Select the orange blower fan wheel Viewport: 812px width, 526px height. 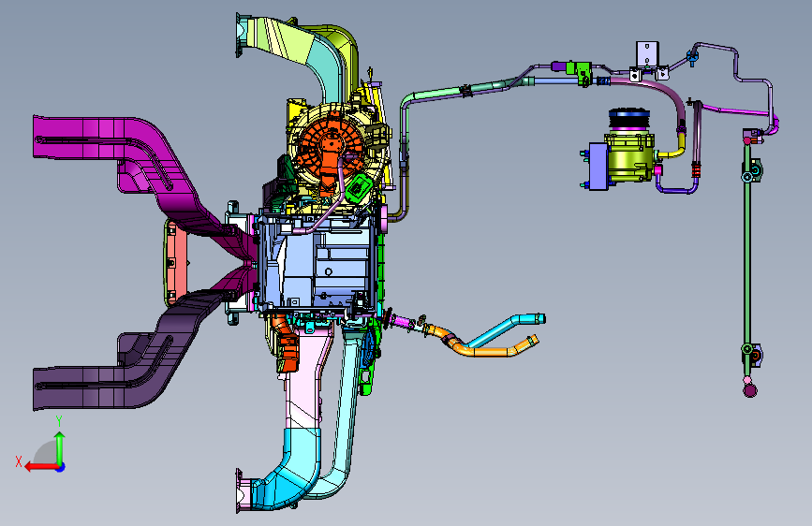click(332, 148)
